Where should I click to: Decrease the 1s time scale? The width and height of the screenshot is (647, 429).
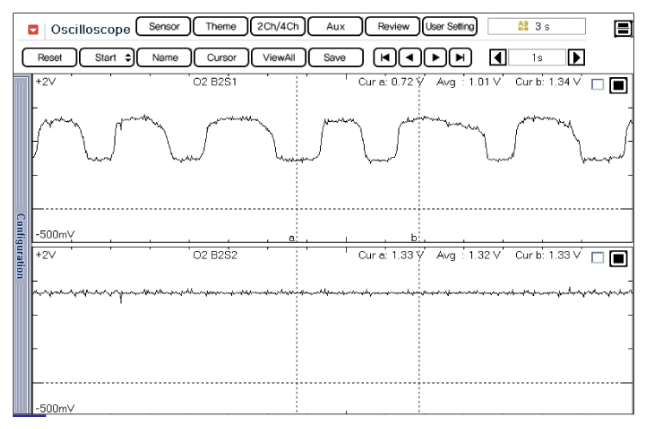click(496, 58)
